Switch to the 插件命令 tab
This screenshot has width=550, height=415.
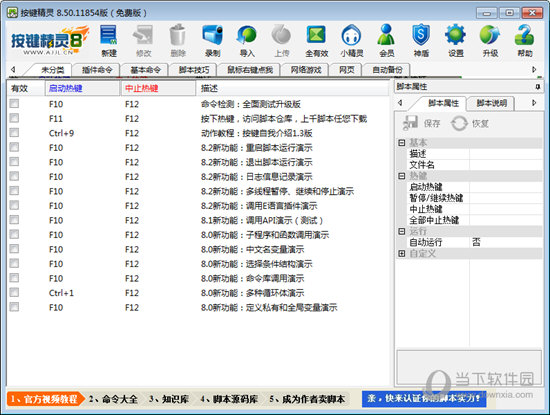[x=97, y=70]
